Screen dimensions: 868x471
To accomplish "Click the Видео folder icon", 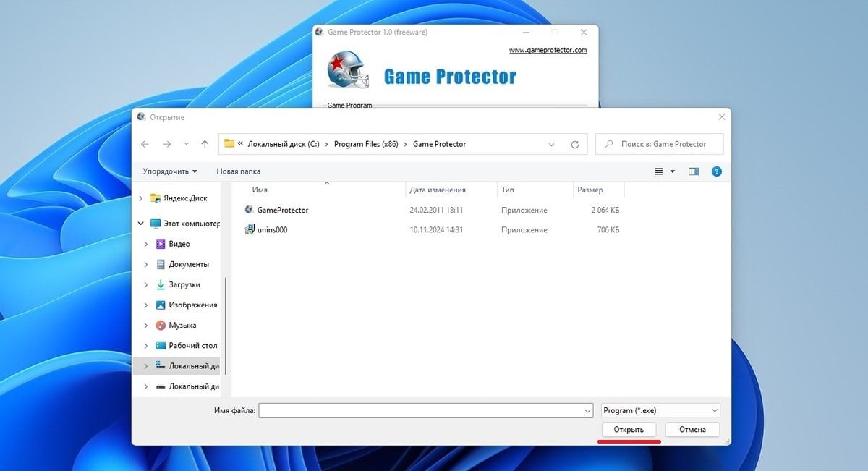I will click(x=161, y=244).
